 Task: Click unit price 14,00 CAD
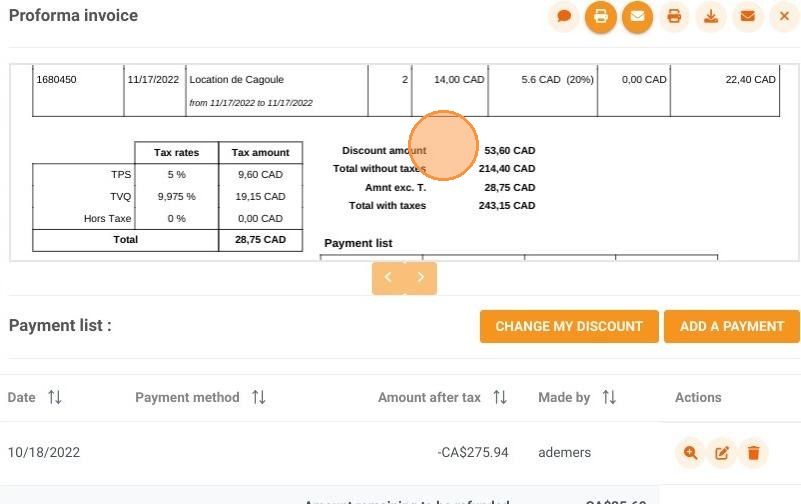tap(459, 80)
